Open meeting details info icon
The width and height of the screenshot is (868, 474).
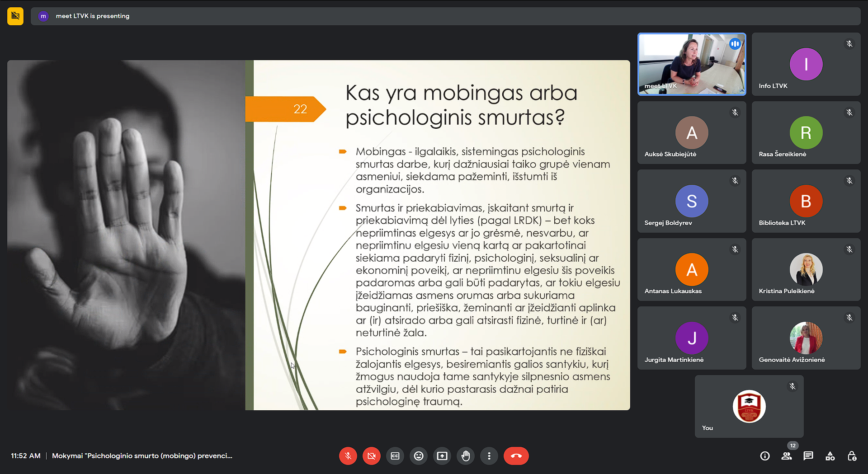point(765,456)
